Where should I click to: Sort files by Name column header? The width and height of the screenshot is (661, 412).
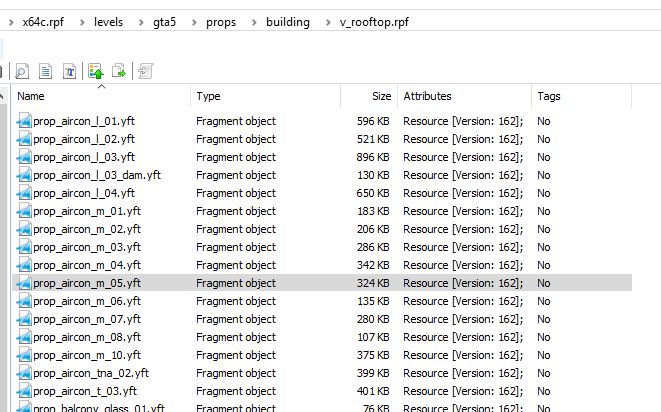(100, 96)
